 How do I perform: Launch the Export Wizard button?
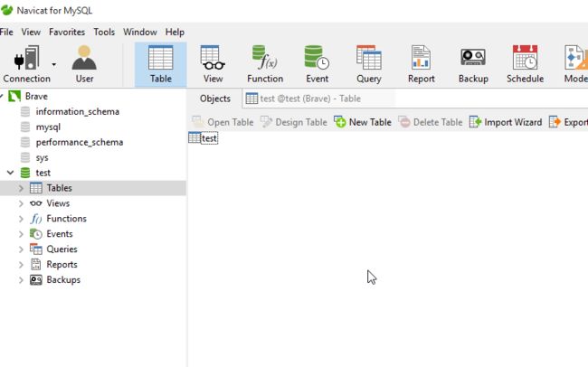(568, 122)
